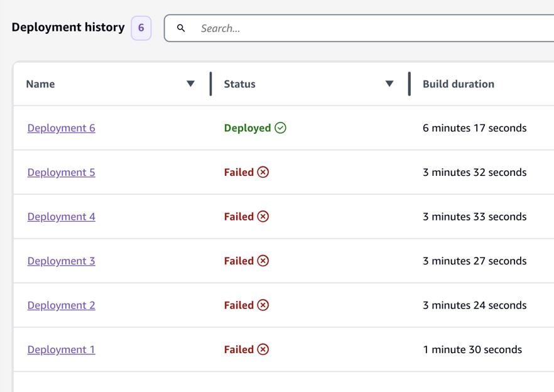Click the deployment count badge showing 6

141,28
